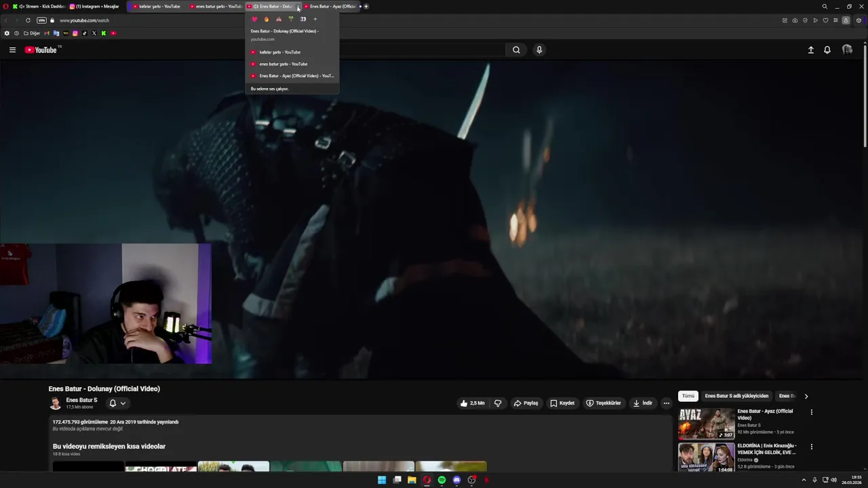Open a new browser tab with plus

coord(366,6)
